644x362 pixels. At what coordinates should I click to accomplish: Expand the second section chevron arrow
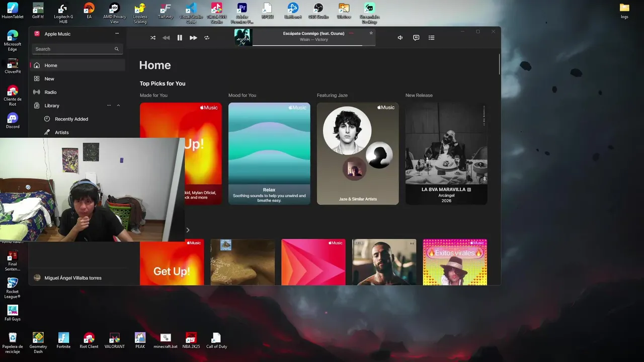[x=188, y=230]
